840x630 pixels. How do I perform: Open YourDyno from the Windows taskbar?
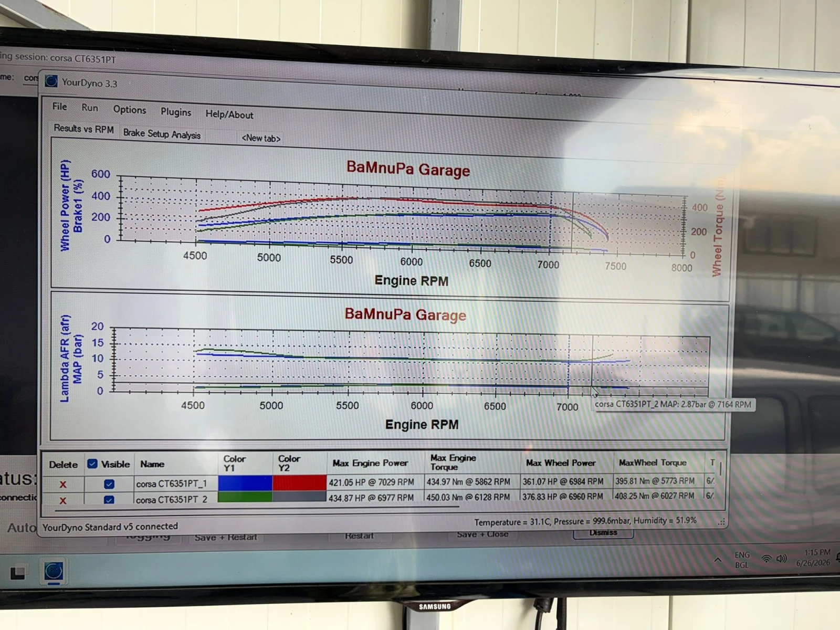coord(54,571)
